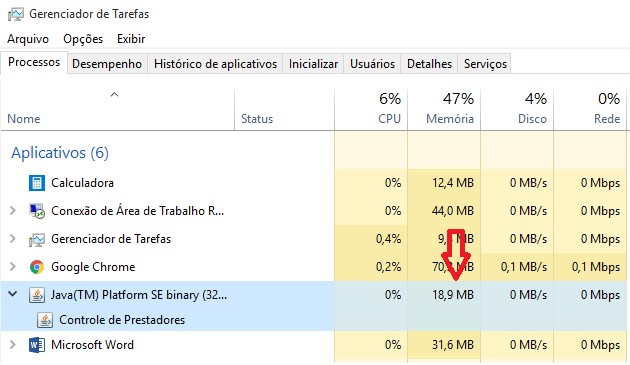The height and width of the screenshot is (365, 630).
Task: Switch to the Detalhes tab
Action: point(429,64)
